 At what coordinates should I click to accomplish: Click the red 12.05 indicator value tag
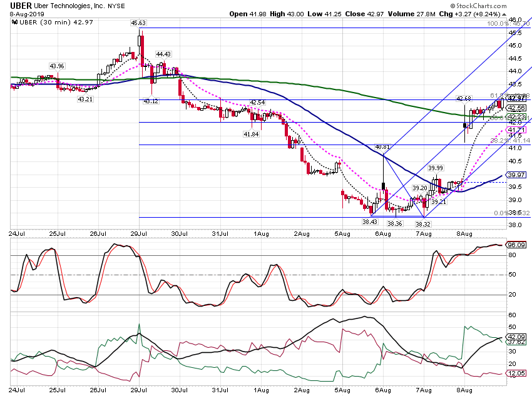516,373
